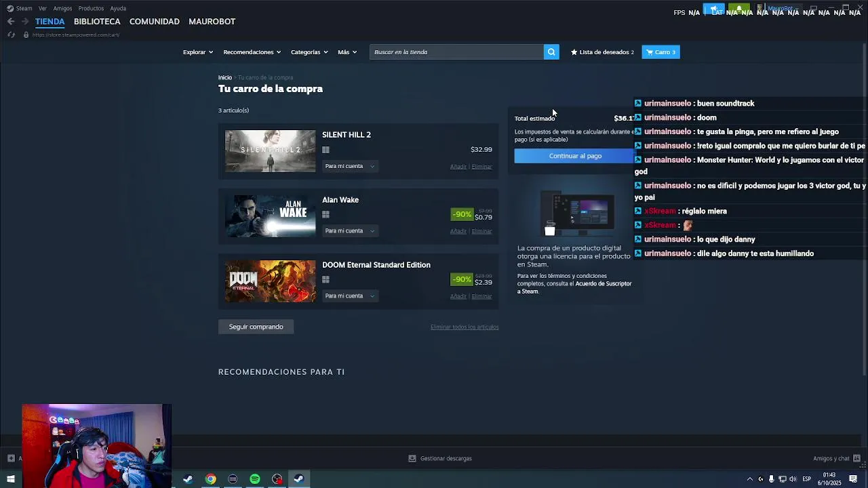Open the Productos menu

[x=91, y=9]
